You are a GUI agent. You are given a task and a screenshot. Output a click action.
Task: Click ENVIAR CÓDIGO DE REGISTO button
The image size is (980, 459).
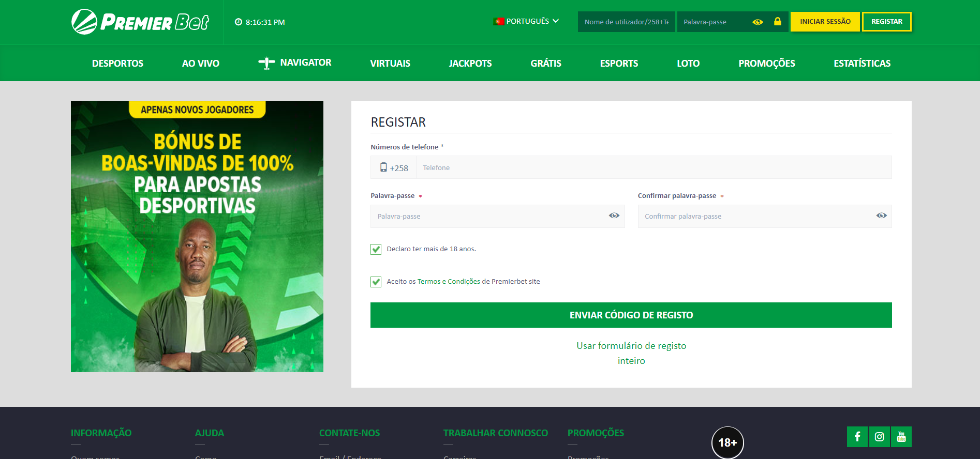click(631, 315)
